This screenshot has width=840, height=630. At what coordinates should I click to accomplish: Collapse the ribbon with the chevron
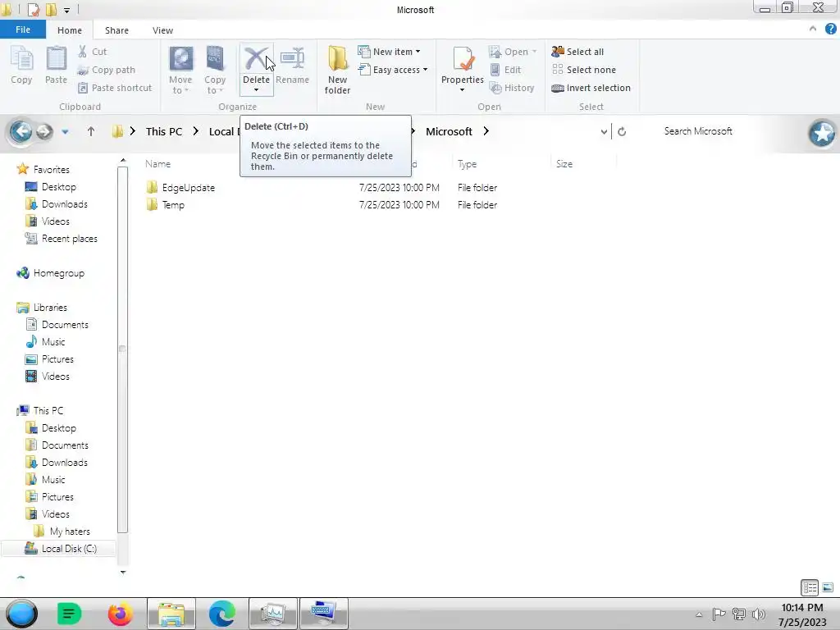click(813, 29)
